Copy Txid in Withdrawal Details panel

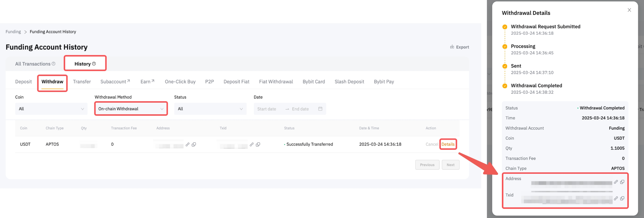pos(622,199)
